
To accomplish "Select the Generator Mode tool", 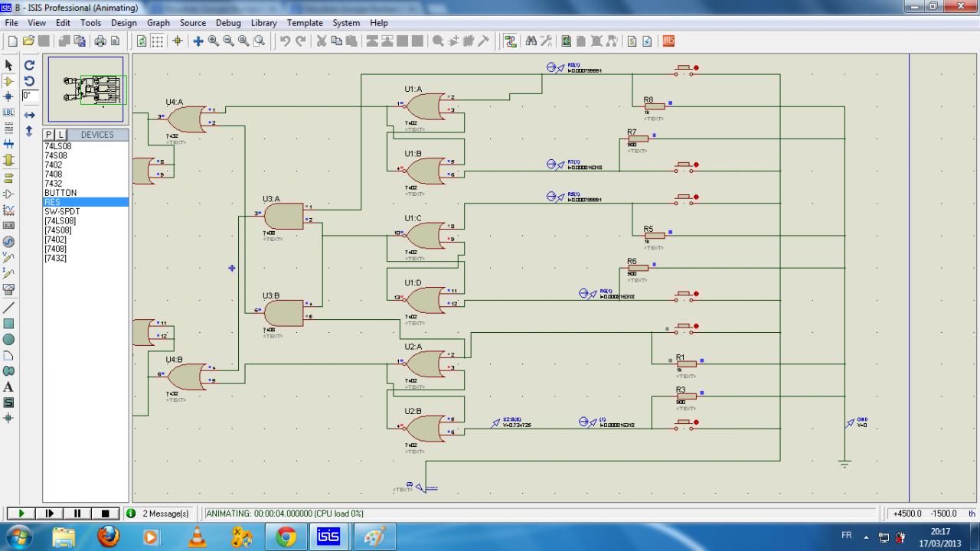I will coord(9,242).
